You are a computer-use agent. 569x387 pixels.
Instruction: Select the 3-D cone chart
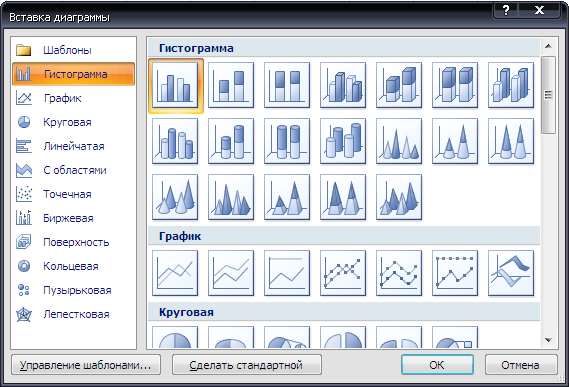pyautogui.click(x=175, y=197)
